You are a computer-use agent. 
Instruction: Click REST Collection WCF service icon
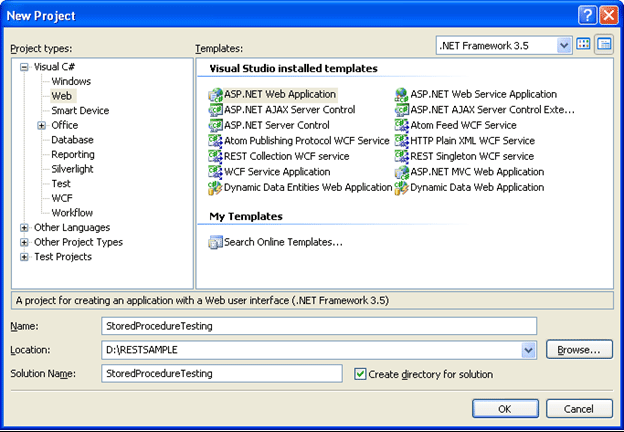coord(215,156)
